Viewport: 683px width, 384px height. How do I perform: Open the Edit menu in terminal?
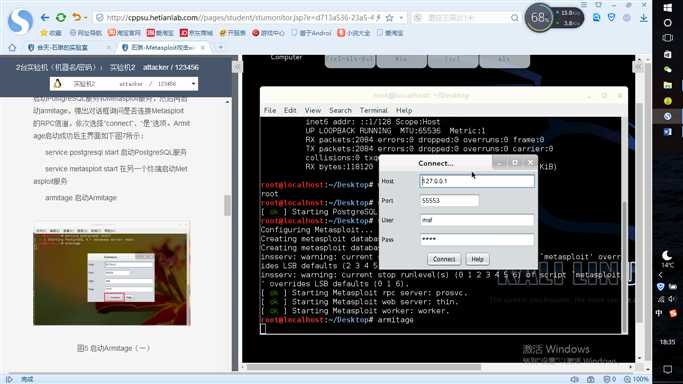pos(290,110)
